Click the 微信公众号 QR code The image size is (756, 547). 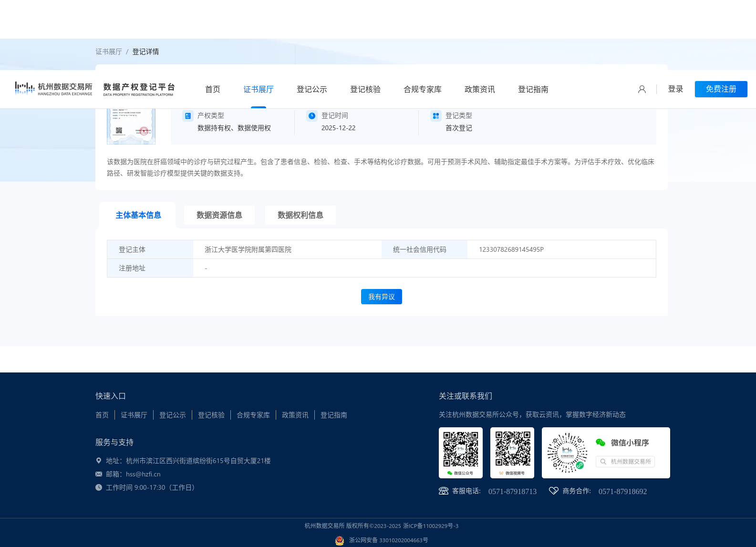pyautogui.click(x=461, y=449)
